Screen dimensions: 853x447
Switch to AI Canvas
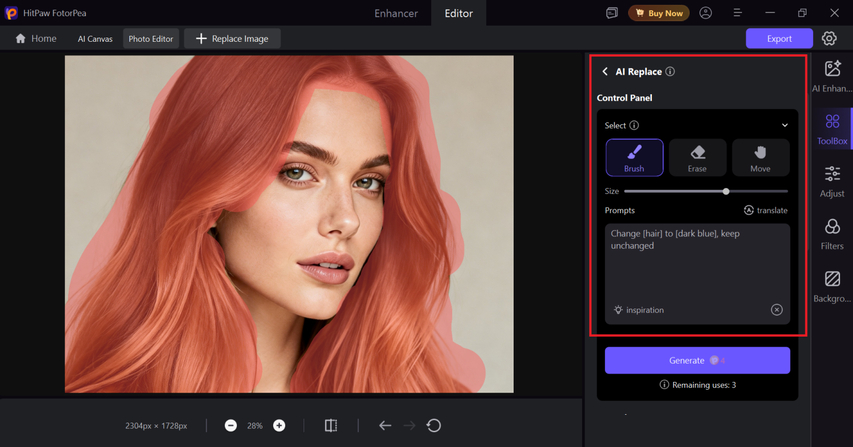point(95,39)
